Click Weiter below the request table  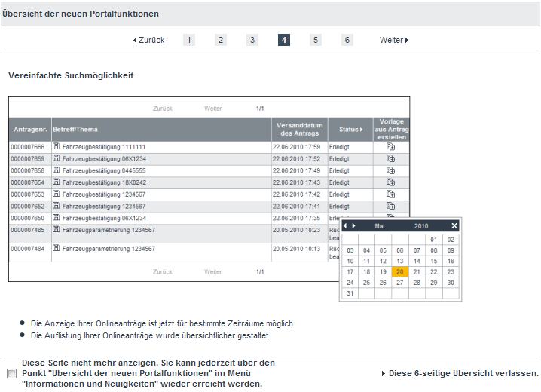(213, 272)
